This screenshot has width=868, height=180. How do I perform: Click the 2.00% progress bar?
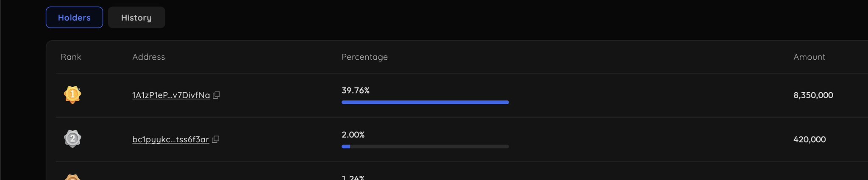425,147
